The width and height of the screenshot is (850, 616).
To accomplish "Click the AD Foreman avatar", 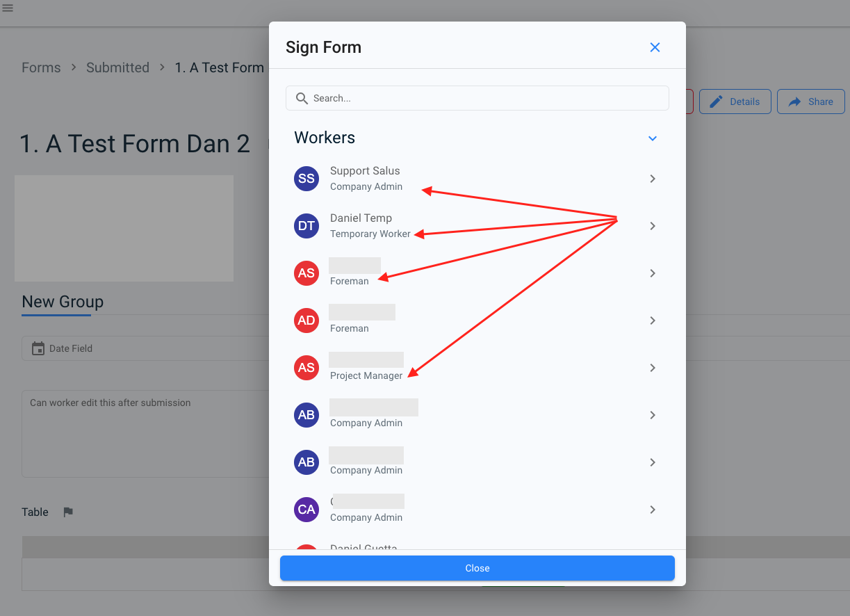I will pyautogui.click(x=307, y=321).
